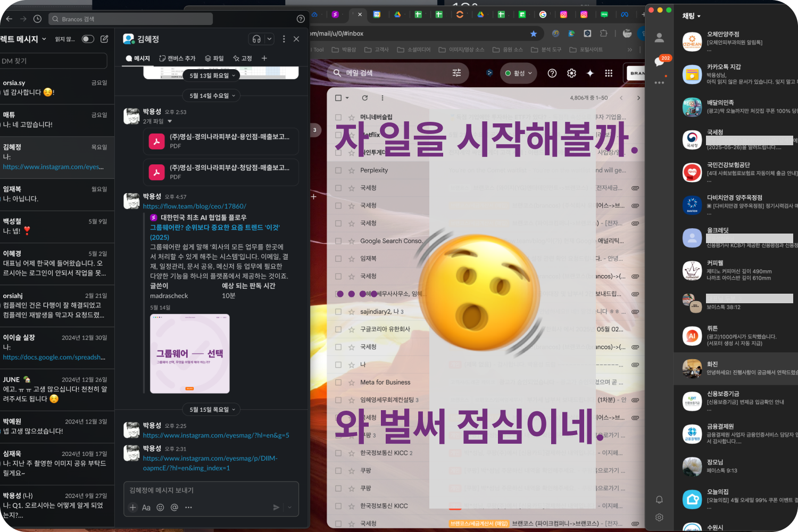
Task: Open Chrome extensions puzzle icon
Action: pyautogui.click(x=603, y=34)
